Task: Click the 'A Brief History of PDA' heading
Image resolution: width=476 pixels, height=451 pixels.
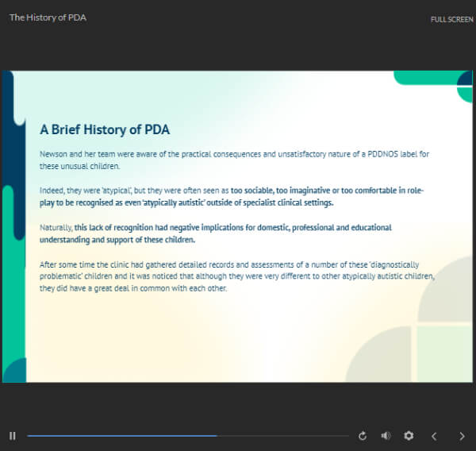Action: tap(105, 129)
